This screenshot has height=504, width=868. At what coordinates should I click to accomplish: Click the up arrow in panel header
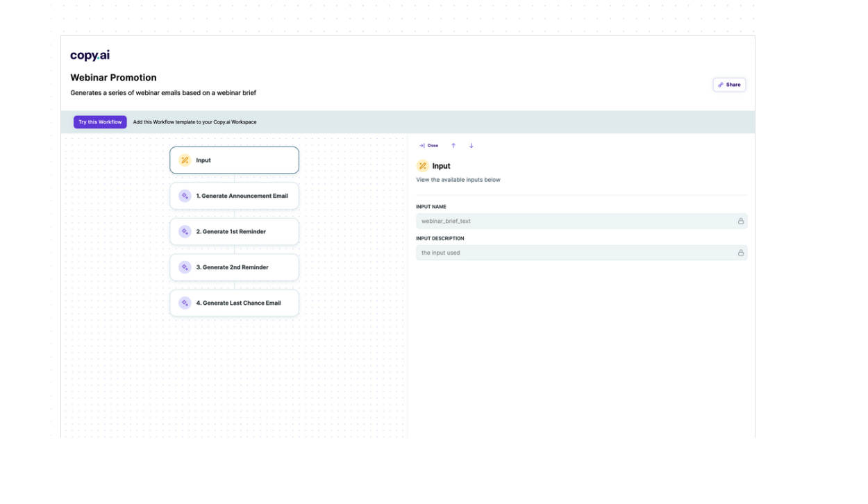click(453, 146)
